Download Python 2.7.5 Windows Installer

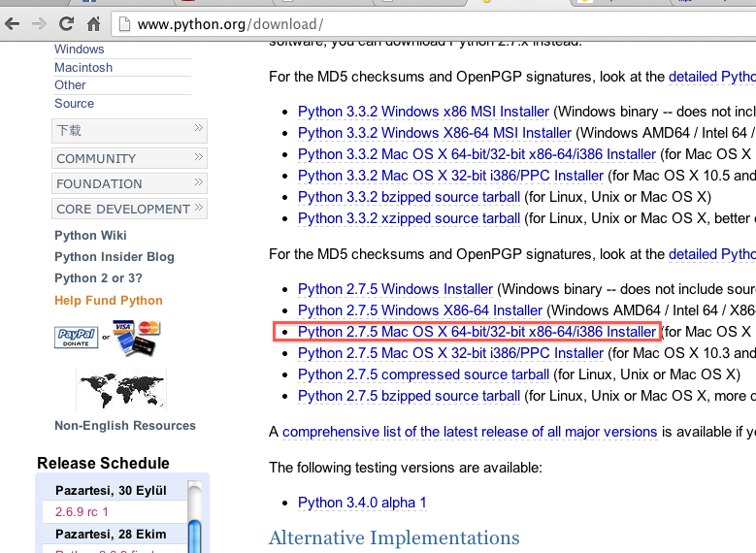pos(395,289)
